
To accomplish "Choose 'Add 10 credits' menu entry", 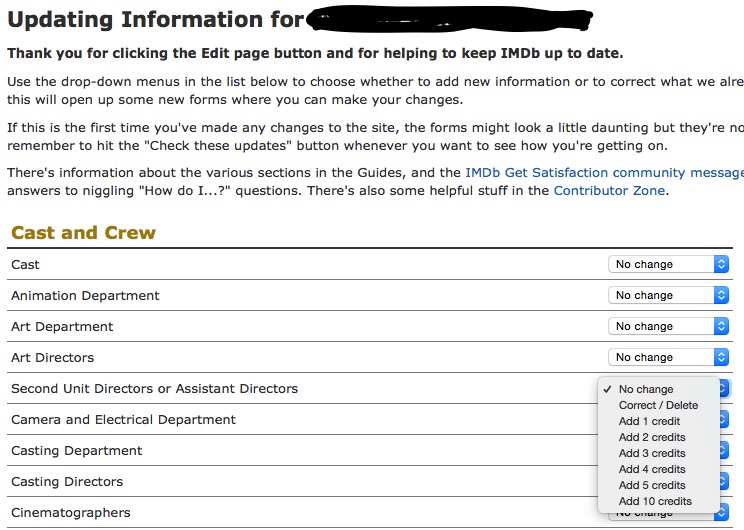I will click(655, 501).
